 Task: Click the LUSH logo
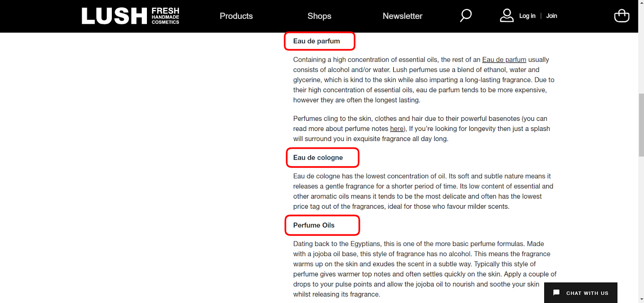click(114, 16)
